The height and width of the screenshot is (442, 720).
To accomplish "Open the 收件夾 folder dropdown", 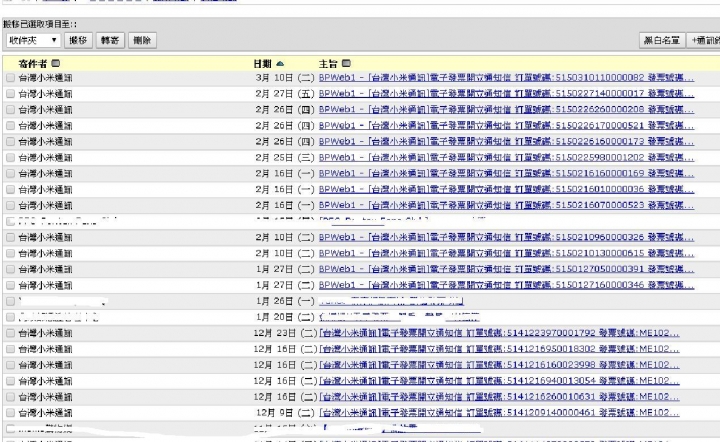I will pyautogui.click(x=34, y=40).
